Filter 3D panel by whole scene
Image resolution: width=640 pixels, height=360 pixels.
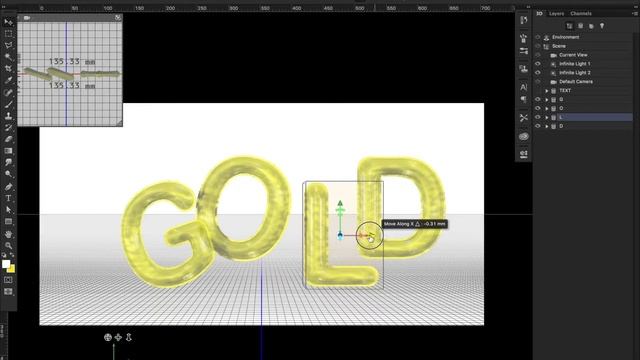[x=569, y=26]
